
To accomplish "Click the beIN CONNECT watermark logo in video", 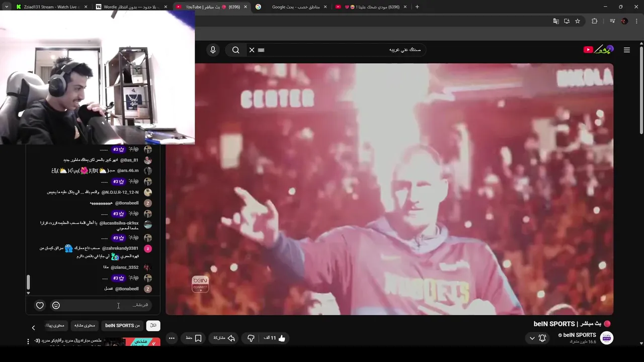I will [200, 284].
